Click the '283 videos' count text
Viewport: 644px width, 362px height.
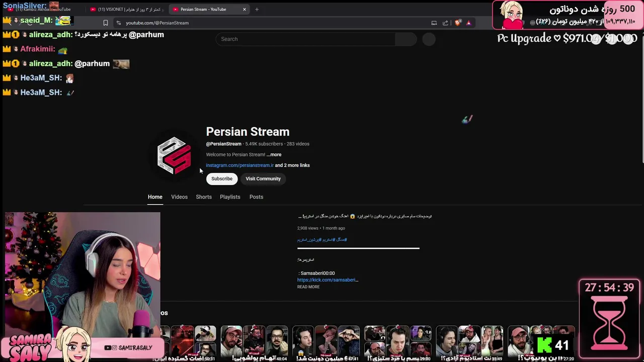point(298,144)
